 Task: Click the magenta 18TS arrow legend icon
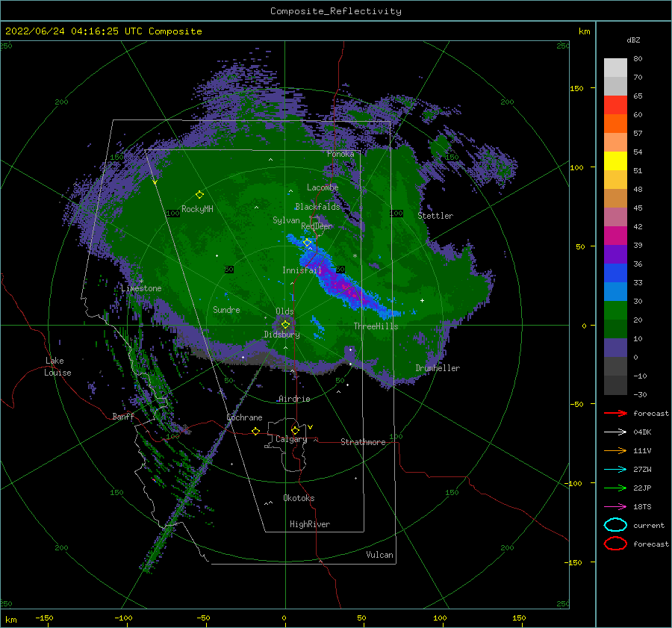[615, 507]
